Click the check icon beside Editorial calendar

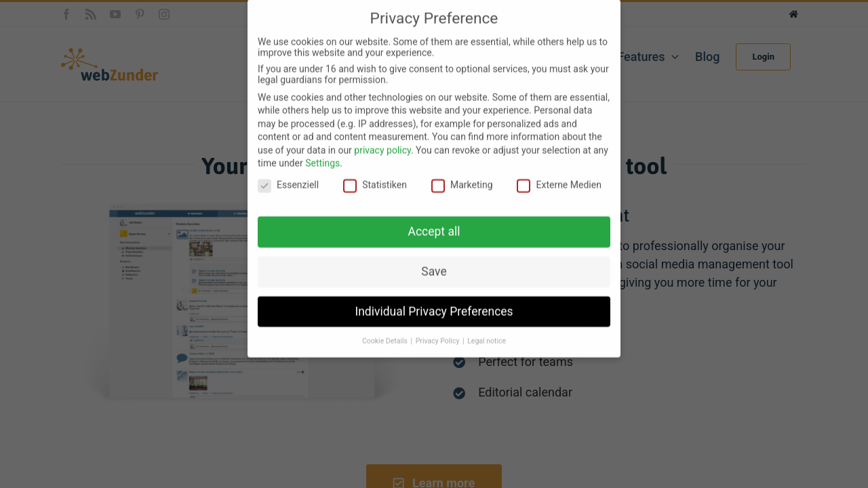(459, 393)
